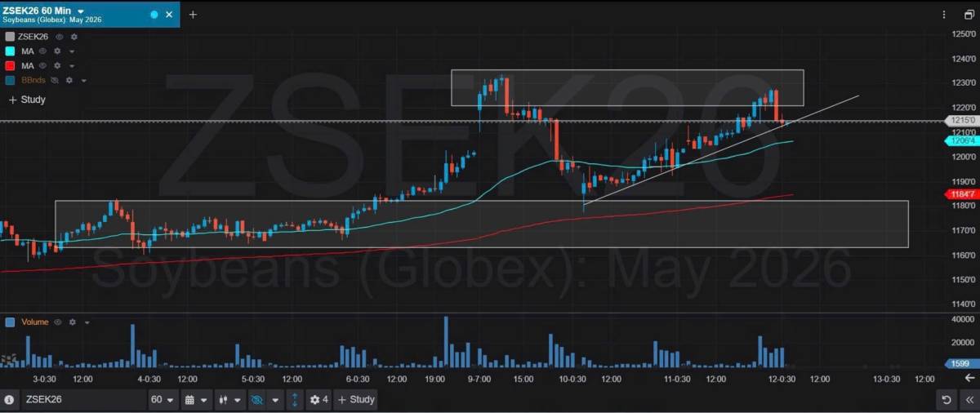Expand dropdown arrow of Volume study
The image size is (980, 413).
[87, 322]
